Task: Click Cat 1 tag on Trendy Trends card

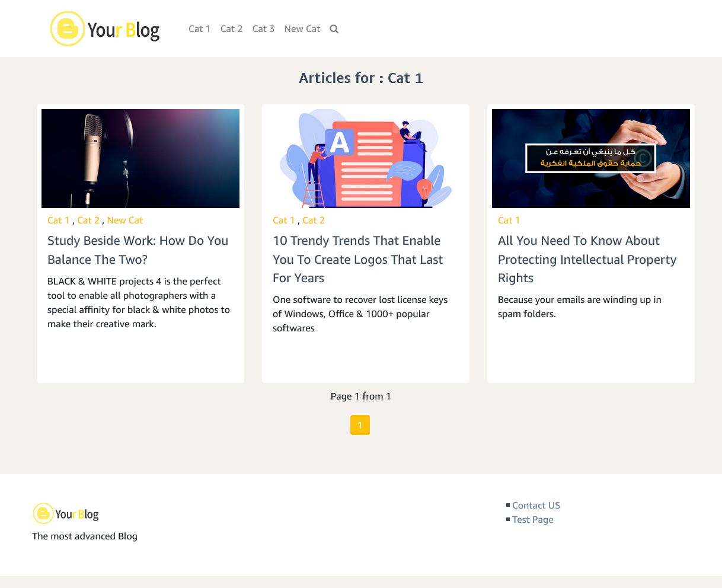Action: coord(283,220)
